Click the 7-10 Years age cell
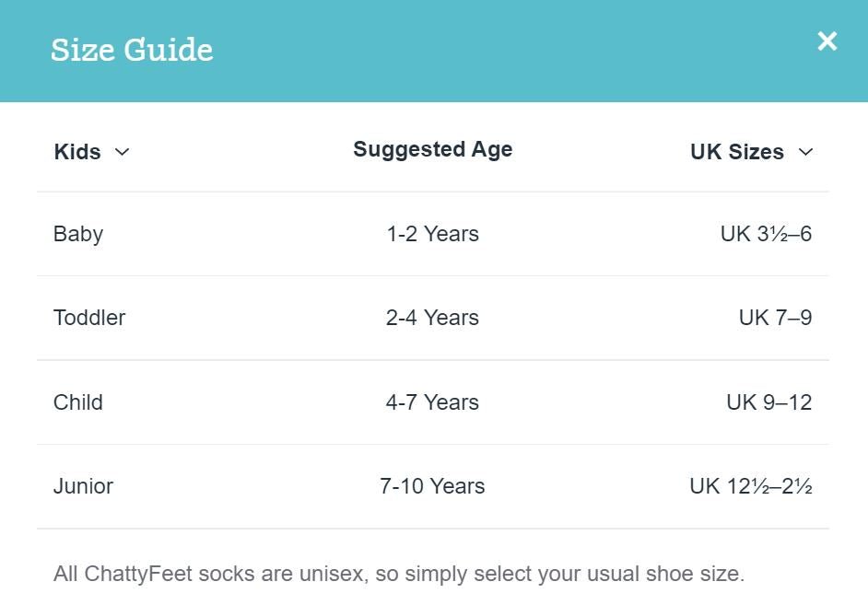Image resolution: width=868 pixels, height=605 pixels. pos(432,486)
